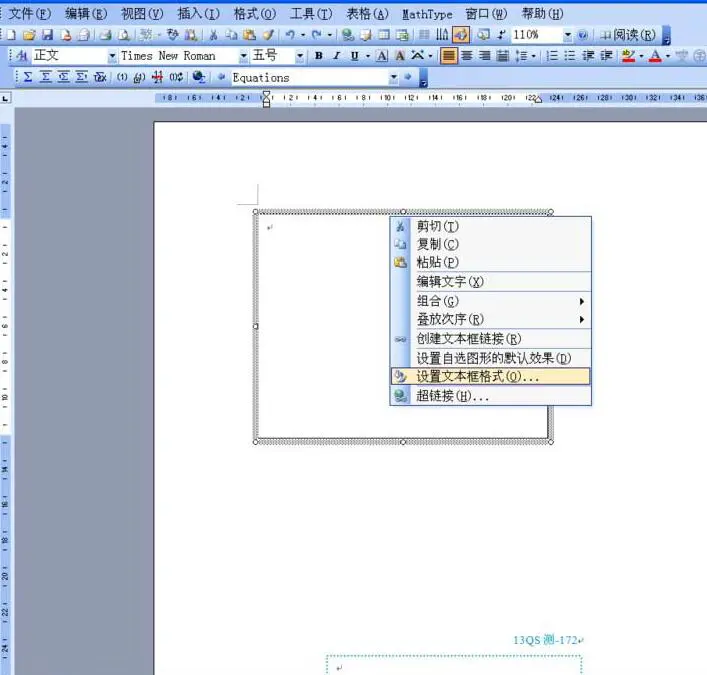Insert an inline equation with the sigma icon
The height and width of the screenshot is (675, 707).
tap(27, 77)
